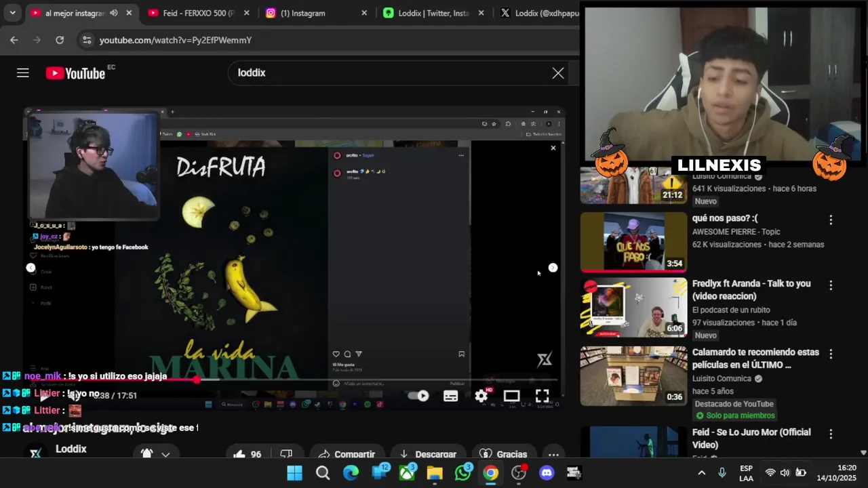Close the Feid - FERXXO 500 tab
Viewport: 868px width, 488px height.
(x=246, y=13)
